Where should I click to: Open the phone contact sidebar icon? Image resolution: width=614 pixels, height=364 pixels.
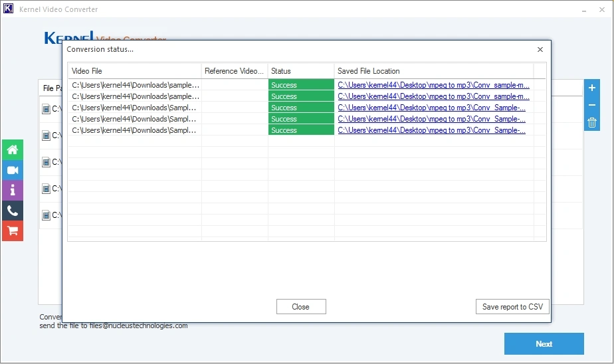click(x=13, y=211)
